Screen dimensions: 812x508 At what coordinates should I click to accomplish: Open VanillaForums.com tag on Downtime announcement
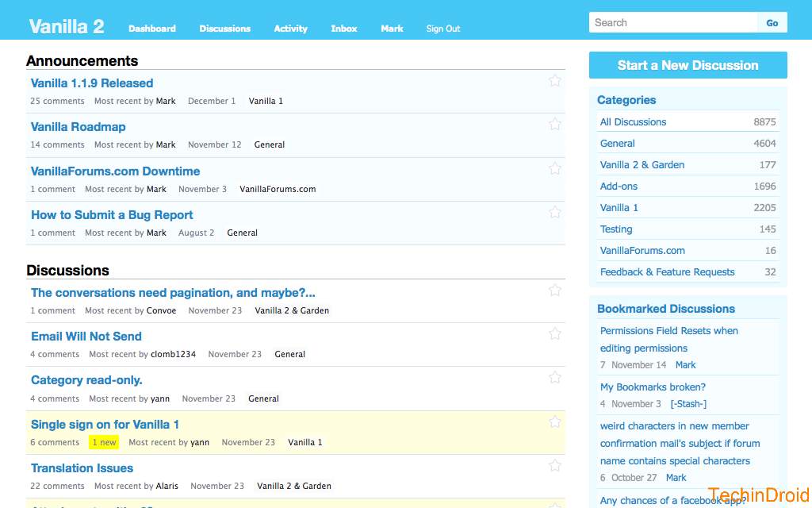(x=278, y=189)
